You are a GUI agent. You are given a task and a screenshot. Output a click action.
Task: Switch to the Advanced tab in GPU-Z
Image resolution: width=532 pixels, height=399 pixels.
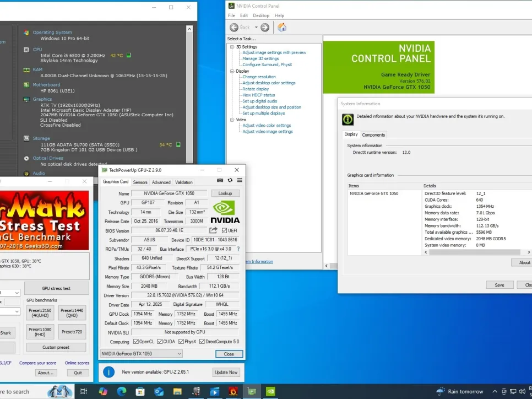point(161,182)
